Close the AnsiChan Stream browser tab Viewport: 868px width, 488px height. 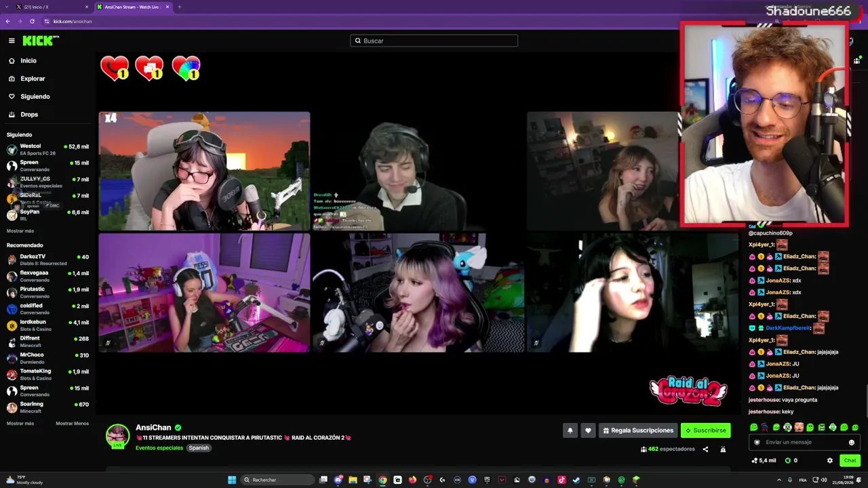tap(167, 7)
